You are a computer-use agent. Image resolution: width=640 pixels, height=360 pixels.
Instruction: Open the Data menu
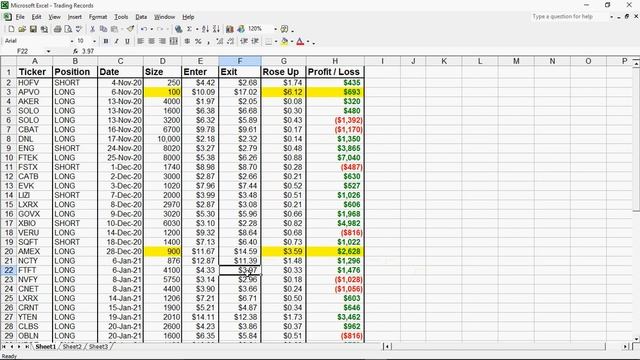point(141,17)
